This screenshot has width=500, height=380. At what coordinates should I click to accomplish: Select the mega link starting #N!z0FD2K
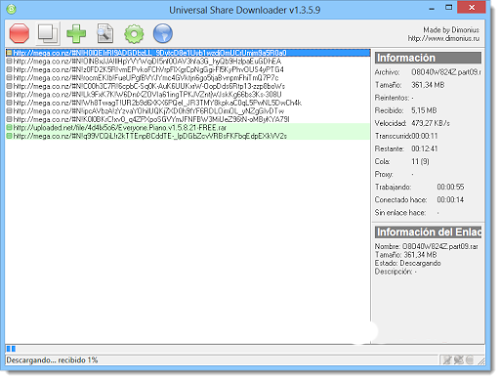pyautogui.click(x=188, y=70)
